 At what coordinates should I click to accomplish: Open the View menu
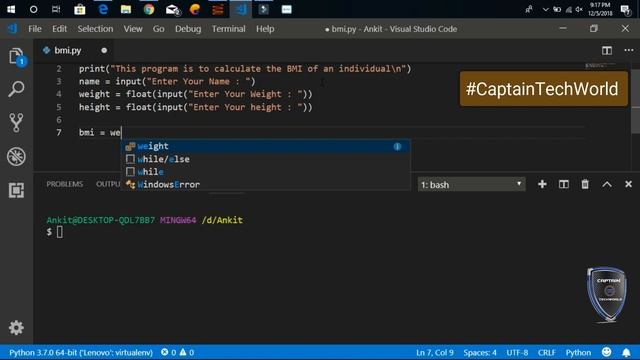pyautogui.click(x=133, y=29)
